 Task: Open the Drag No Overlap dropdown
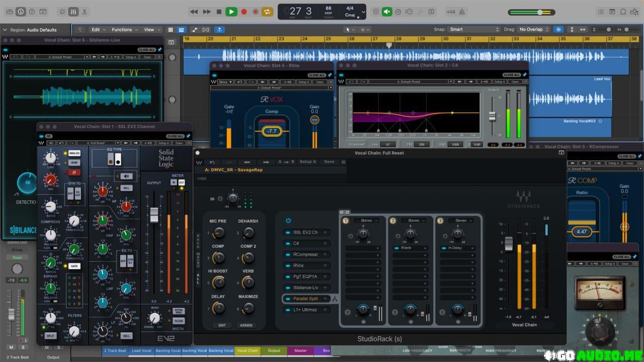(x=534, y=30)
